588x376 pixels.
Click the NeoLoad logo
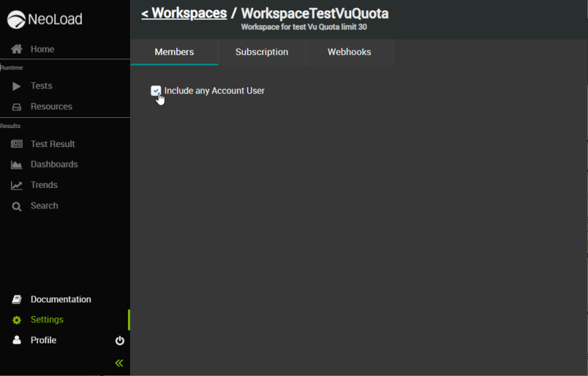click(x=45, y=20)
